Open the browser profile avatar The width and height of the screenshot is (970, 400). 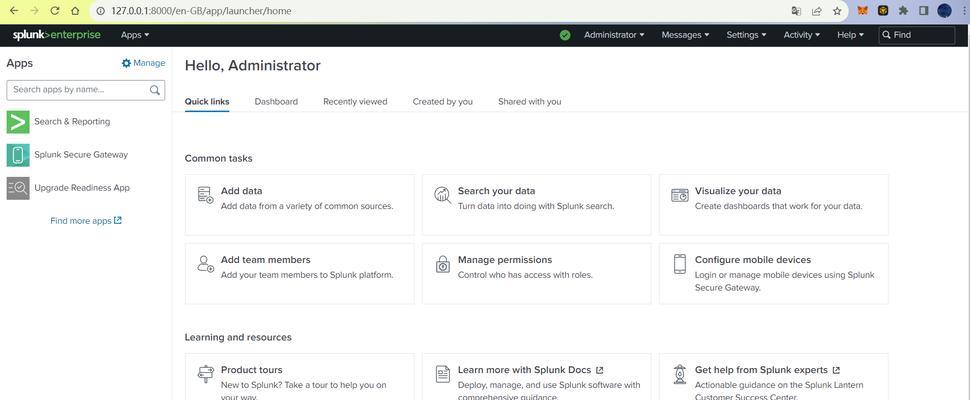(944, 11)
